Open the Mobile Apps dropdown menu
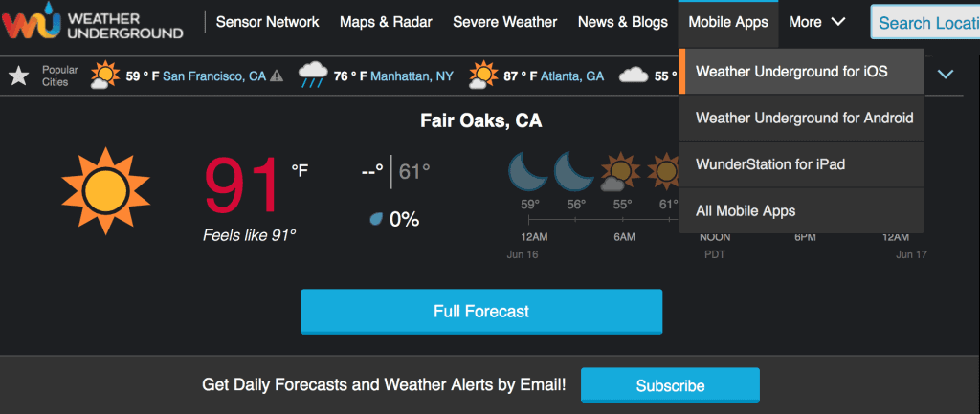 point(728,23)
